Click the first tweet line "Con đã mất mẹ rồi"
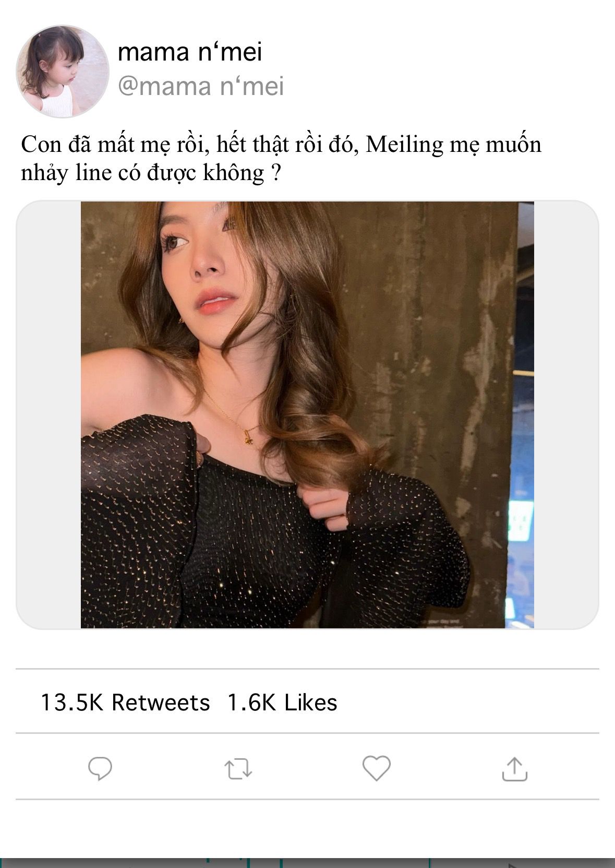 (115, 145)
